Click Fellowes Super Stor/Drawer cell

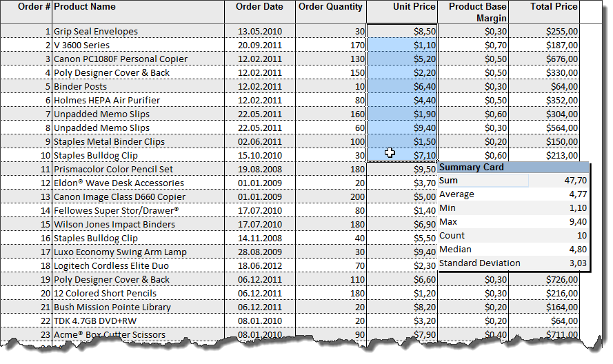coord(138,210)
